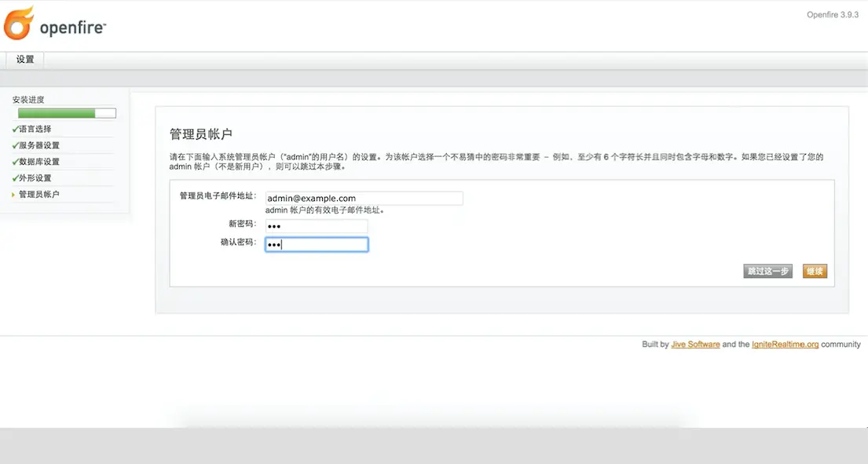Visit the IgniteRealtime.org community link
The width and height of the screenshot is (868, 464).
pyautogui.click(x=785, y=344)
